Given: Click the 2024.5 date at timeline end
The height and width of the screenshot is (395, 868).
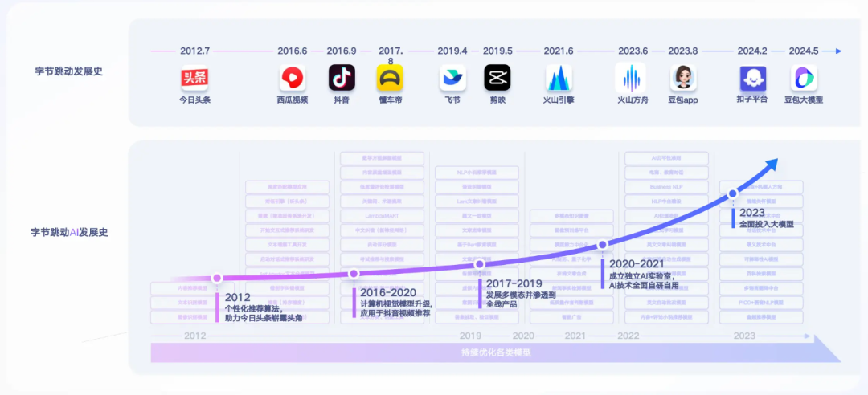Looking at the screenshot, I should pyautogui.click(x=803, y=51).
